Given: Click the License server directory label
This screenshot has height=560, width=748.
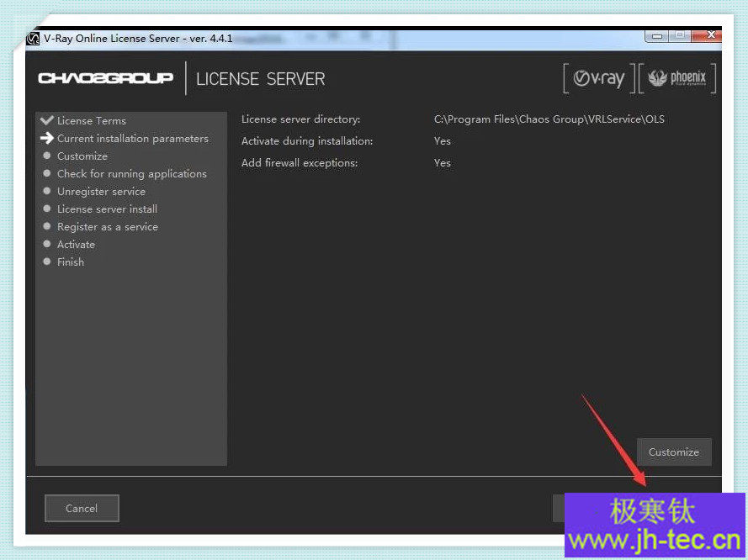Looking at the screenshot, I should (x=301, y=119).
